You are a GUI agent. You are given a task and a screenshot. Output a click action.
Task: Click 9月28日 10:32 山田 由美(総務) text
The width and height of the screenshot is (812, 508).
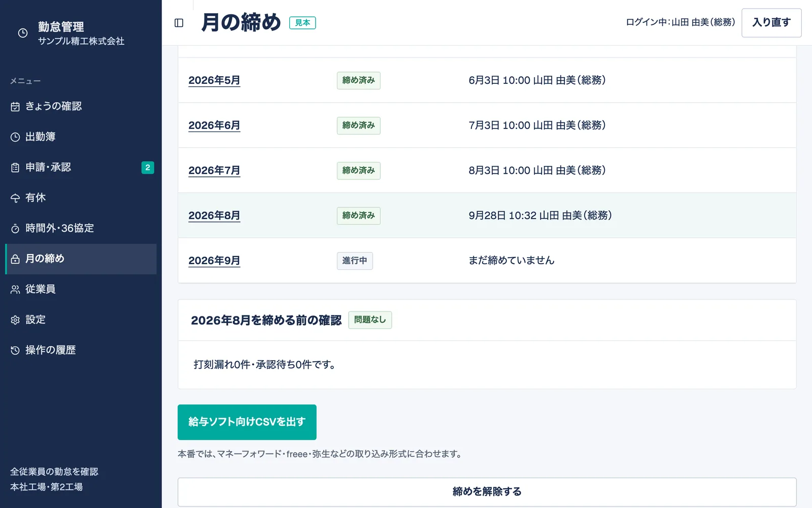(x=540, y=215)
